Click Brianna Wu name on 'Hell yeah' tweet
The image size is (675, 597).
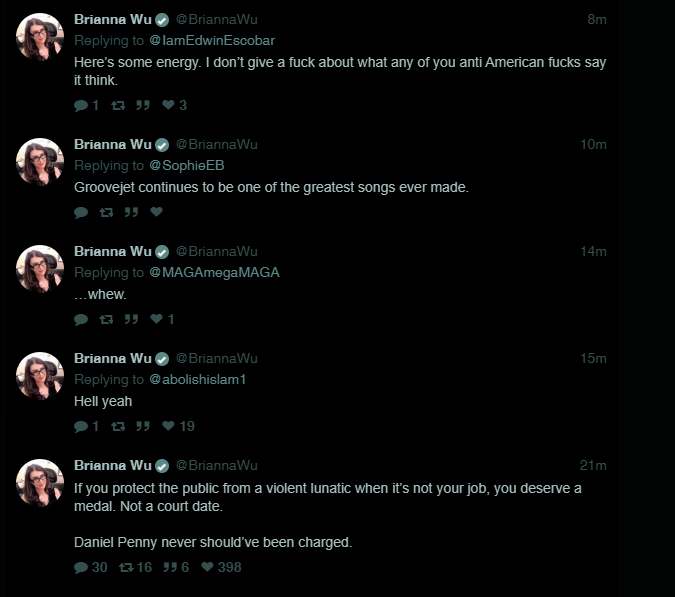pyautogui.click(x=113, y=358)
